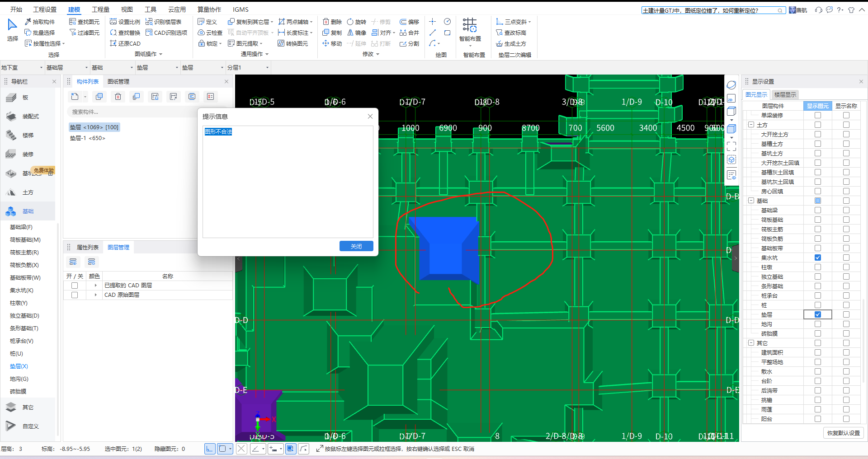Viewport: 868px width, 459px height.
Task: Click the fullscreen frame icon beside the canvas
Action: pos(731,146)
